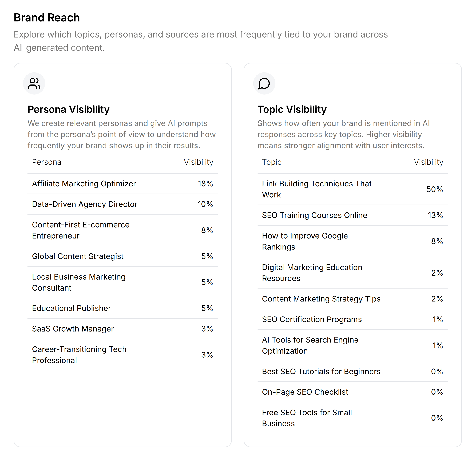Open the How to Improve Google Rankings topic
Image resolution: width=476 pixels, height=460 pixels.
(305, 241)
